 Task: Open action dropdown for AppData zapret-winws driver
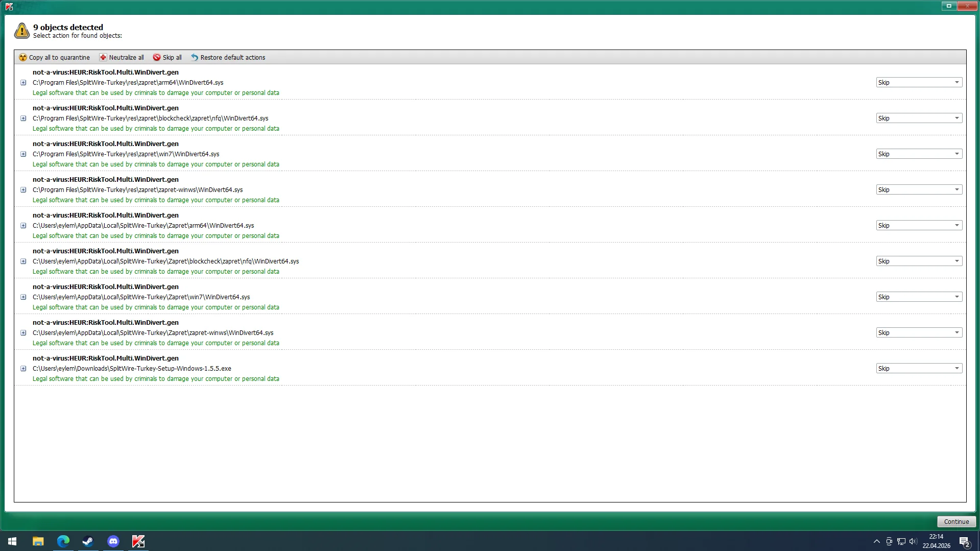pos(919,332)
